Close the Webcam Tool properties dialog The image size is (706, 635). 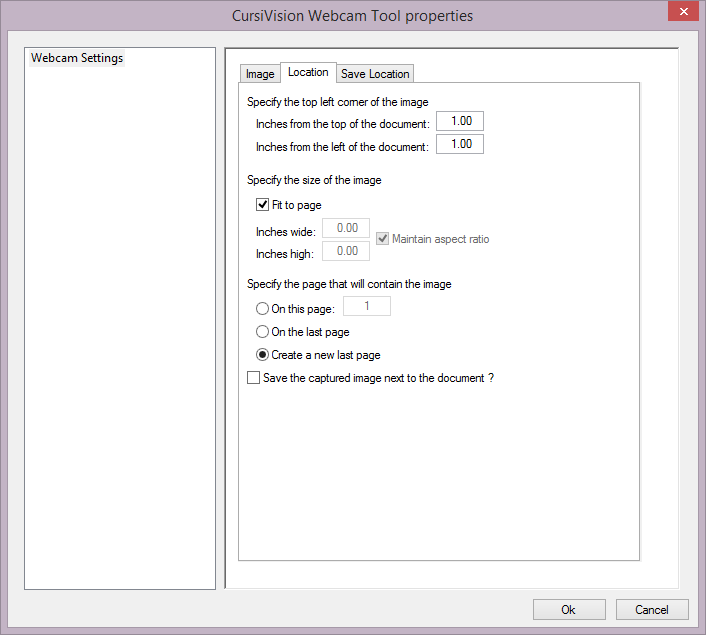pos(682,13)
